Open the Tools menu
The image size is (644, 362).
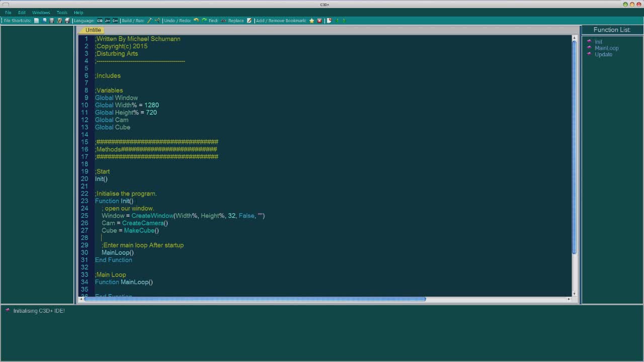pyautogui.click(x=61, y=12)
